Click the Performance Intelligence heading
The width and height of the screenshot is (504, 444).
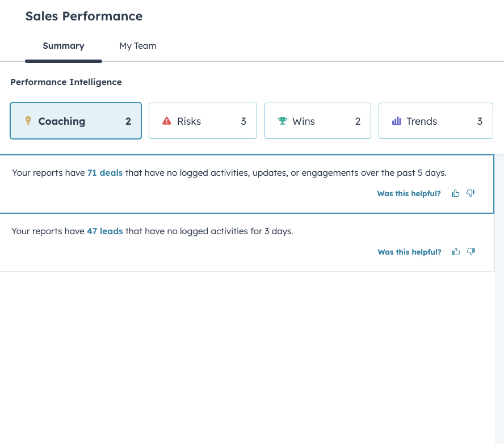tap(66, 82)
